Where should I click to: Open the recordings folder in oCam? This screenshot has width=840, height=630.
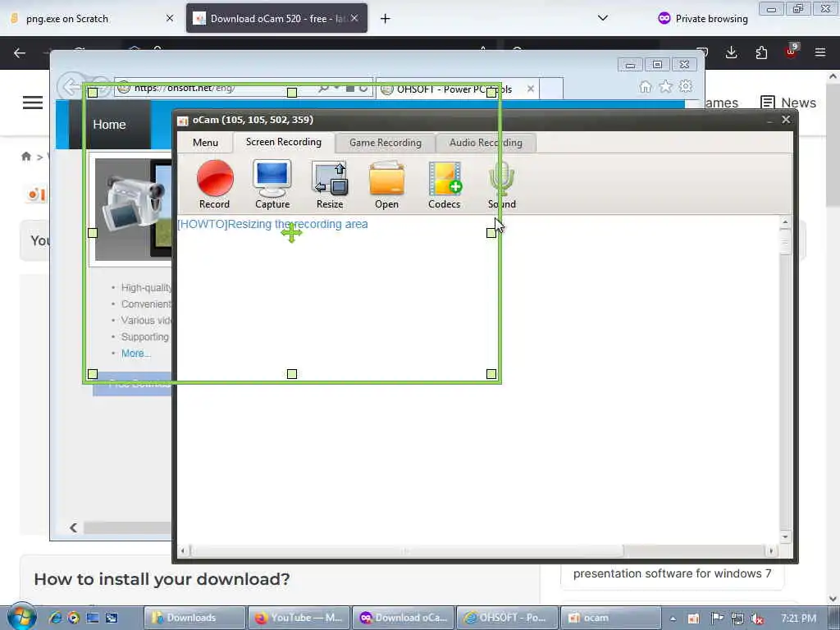point(387,184)
